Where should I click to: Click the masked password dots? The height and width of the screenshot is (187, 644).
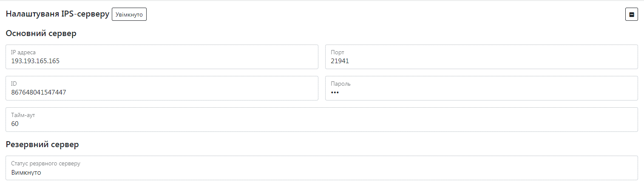[x=335, y=92]
